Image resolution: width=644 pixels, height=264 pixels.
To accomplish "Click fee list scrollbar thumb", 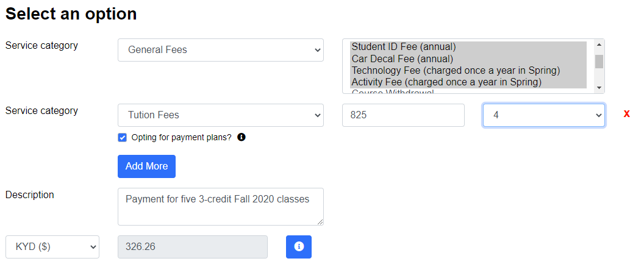I will pyautogui.click(x=599, y=61).
